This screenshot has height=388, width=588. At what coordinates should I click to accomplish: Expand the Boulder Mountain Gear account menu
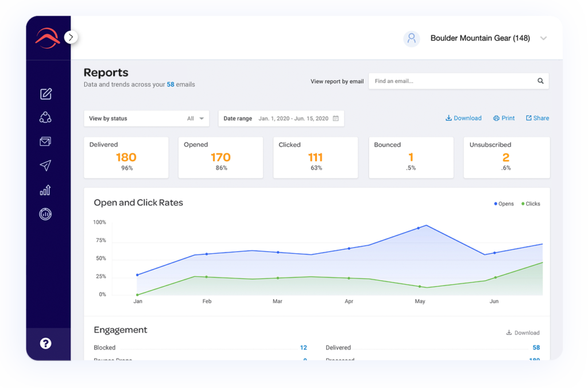pyautogui.click(x=543, y=38)
